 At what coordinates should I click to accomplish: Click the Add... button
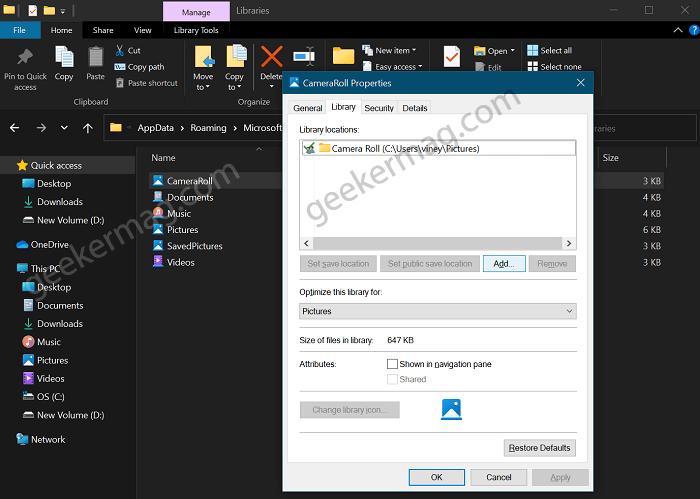click(504, 264)
